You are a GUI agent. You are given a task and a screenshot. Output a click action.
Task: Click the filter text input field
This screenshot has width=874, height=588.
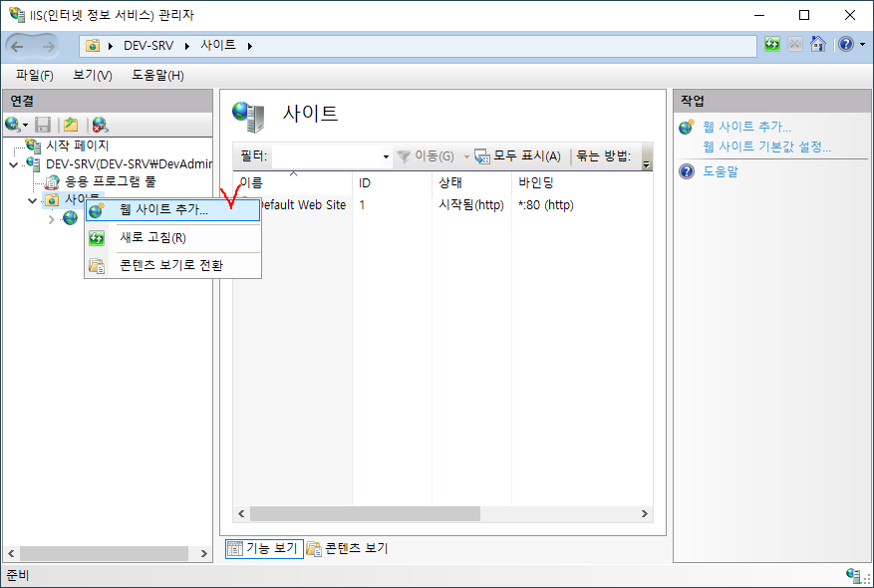(326, 156)
